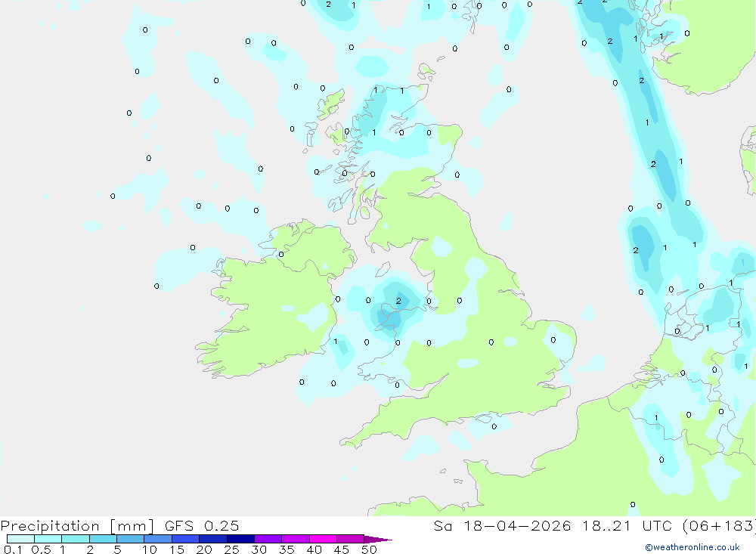Viewport: 756px width, 554px height.
Task: Click the '30' legend scale label
Action: pyautogui.click(x=259, y=549)
